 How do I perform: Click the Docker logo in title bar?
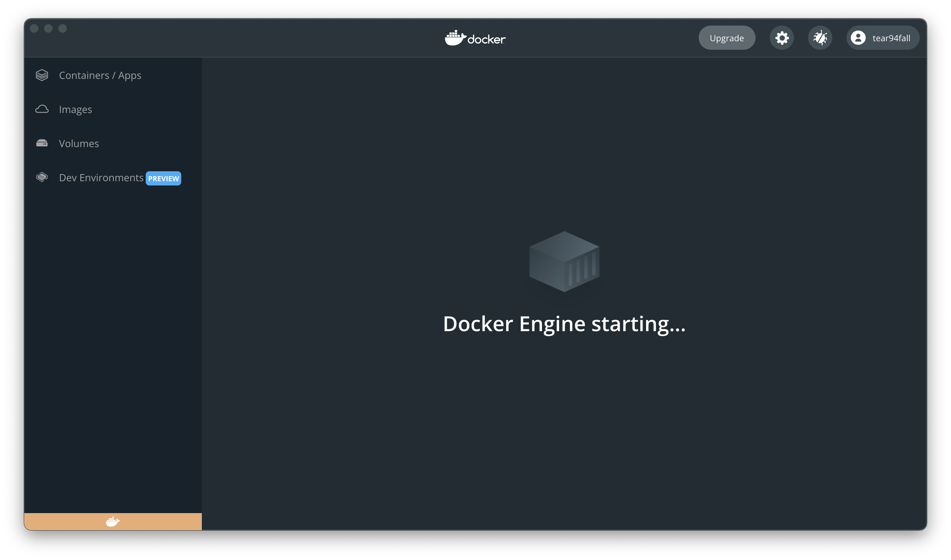tap(475, 38)
